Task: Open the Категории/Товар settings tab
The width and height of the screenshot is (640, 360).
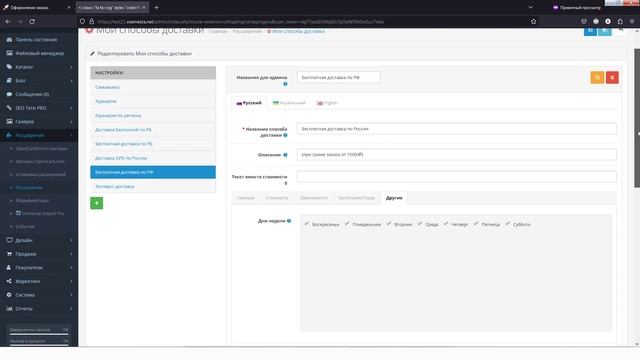Action: [x=356, y=198]
